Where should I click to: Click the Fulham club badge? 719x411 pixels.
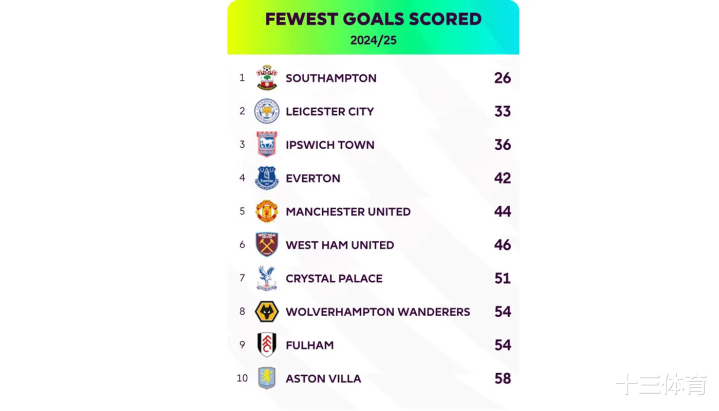pyautogui.click(x=266, y=345)
